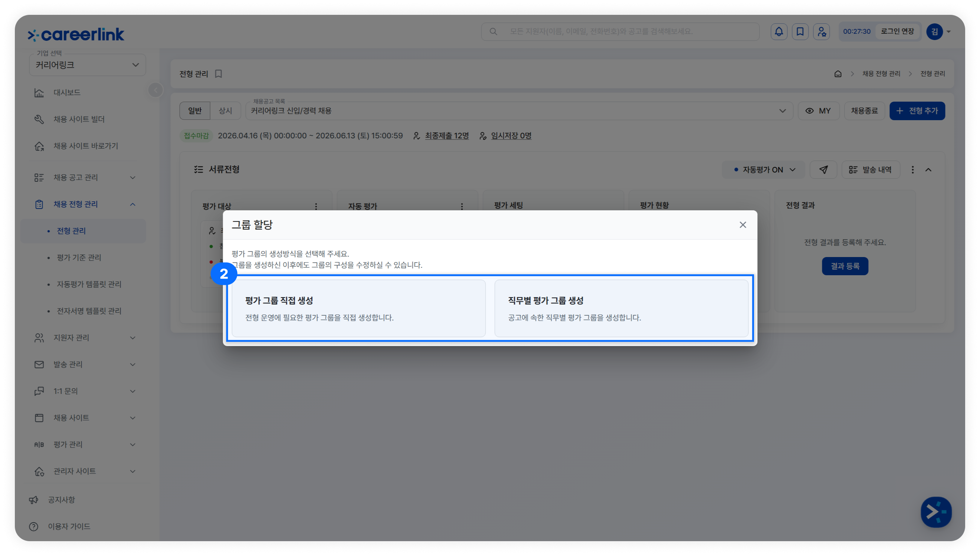Collapse the 서류전형 section
980x556 pixels.
pyautogui.click(x=928, y=170)
